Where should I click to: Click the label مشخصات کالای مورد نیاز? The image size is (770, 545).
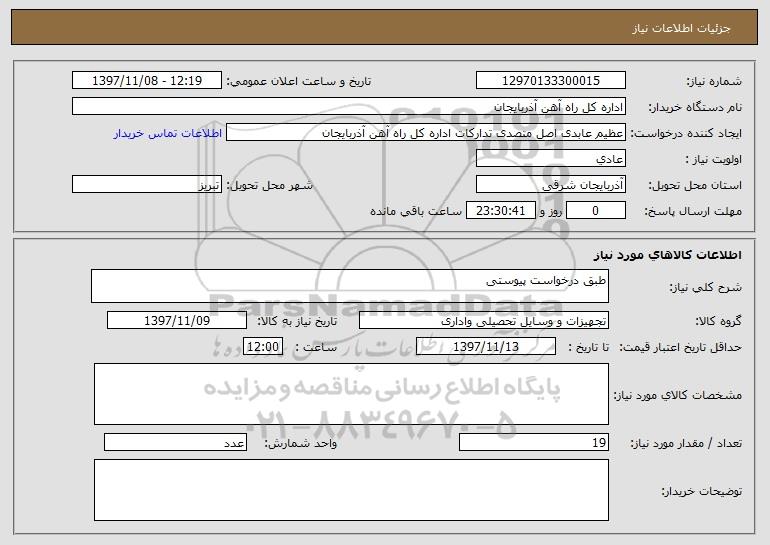tap(678, 395)
